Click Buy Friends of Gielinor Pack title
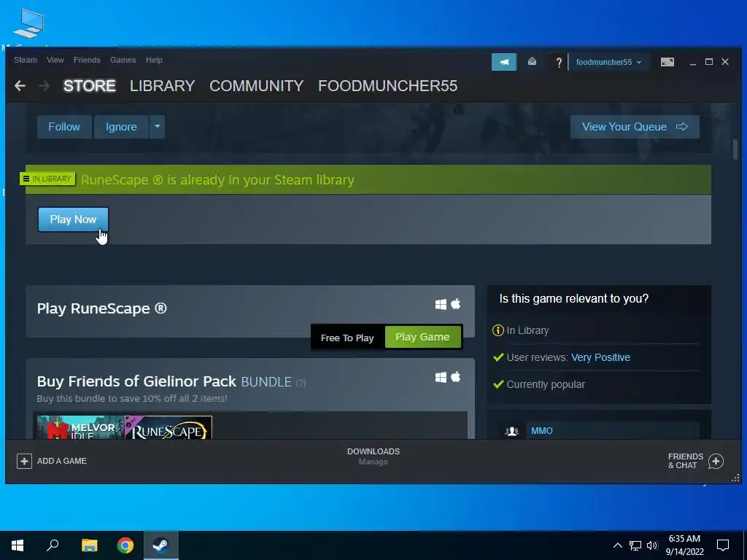747x560 pixels. [x=136, y=381]
